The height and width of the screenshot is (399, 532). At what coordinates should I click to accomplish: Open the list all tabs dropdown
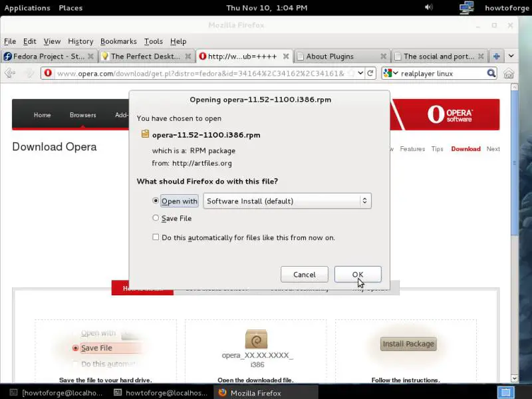[x=511, y=56]
